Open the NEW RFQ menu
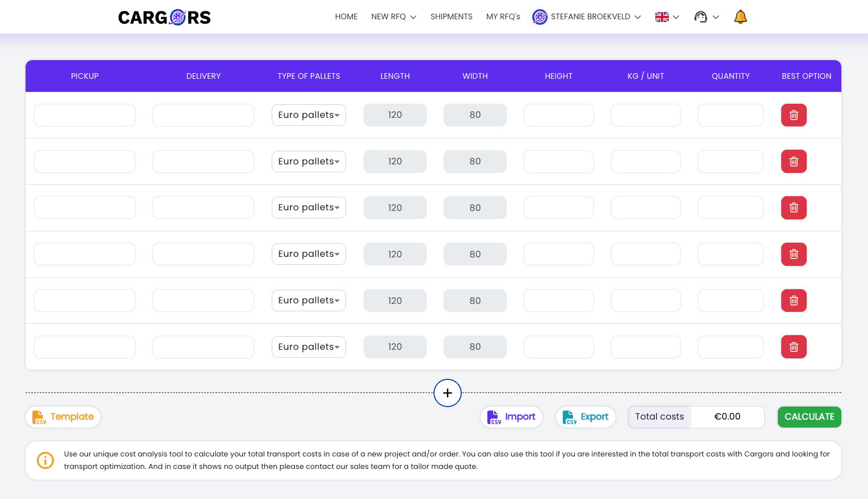Viewport: 868px width, 499px height. click(394, 16)
